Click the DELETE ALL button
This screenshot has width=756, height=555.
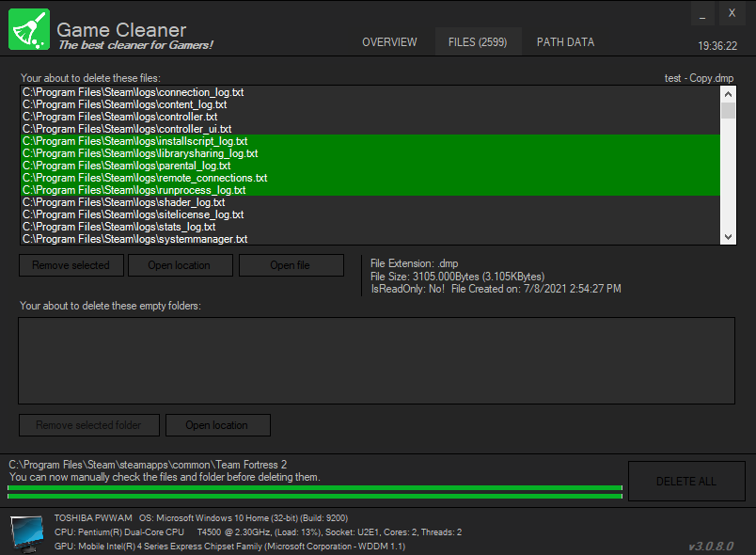[686, 482]
